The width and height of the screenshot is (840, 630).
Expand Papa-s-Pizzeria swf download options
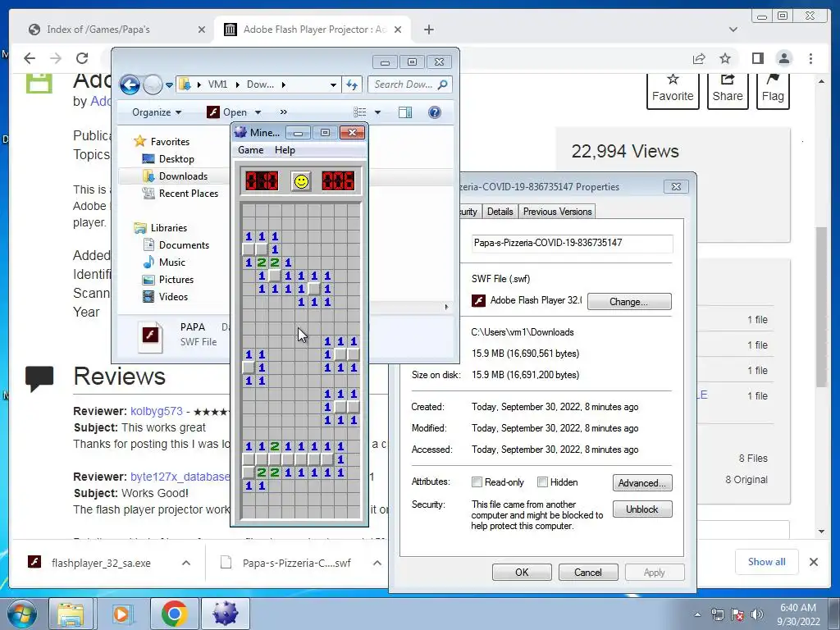tap(377, 563)
